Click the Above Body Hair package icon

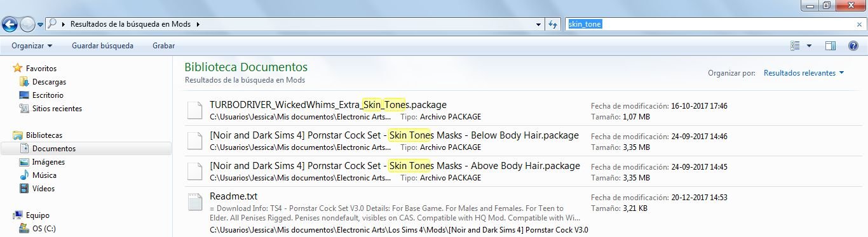(194, 172)
